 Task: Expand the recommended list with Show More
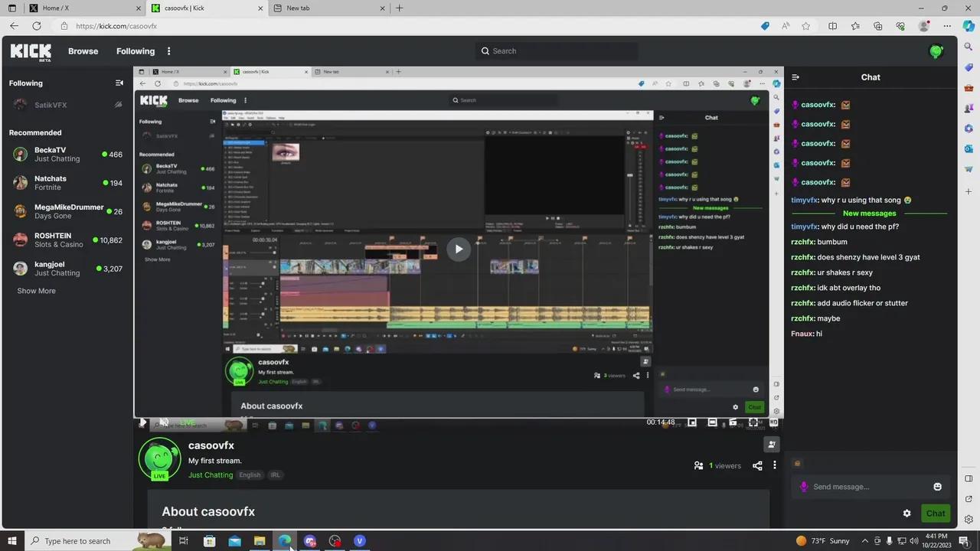pos(36,291)
